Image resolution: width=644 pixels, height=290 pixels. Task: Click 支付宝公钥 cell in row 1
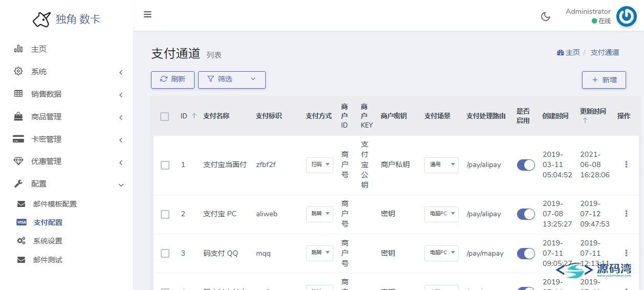364,164
